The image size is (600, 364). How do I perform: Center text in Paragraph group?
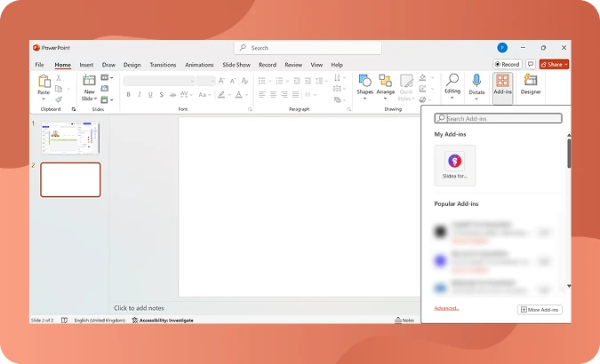[273, 94]
